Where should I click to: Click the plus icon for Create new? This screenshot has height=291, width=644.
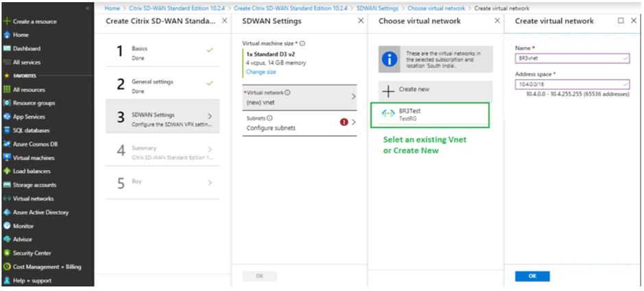[x=388, y=91]
